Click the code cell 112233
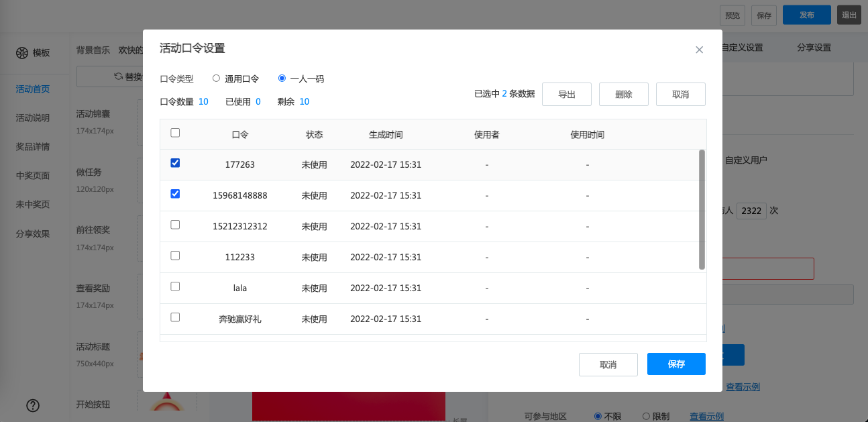The height and width of the screenshot is (422, 868). [240, 257]
